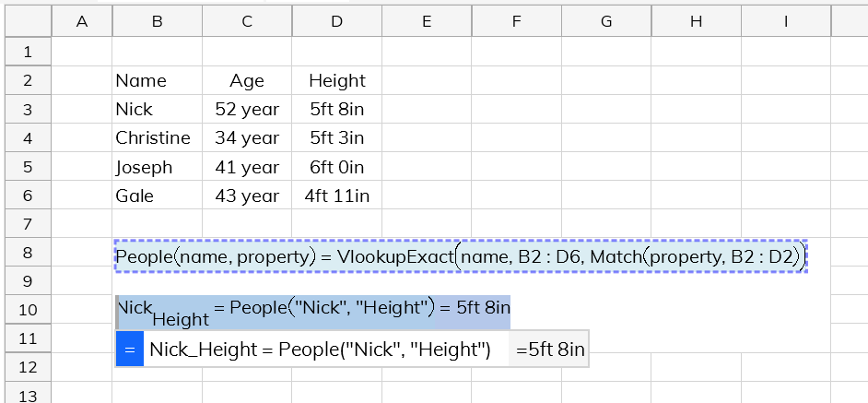This screenshot has height=403, width=868.
Task: Click the cell showing 4ft 11in
Action: coord(336,196)
